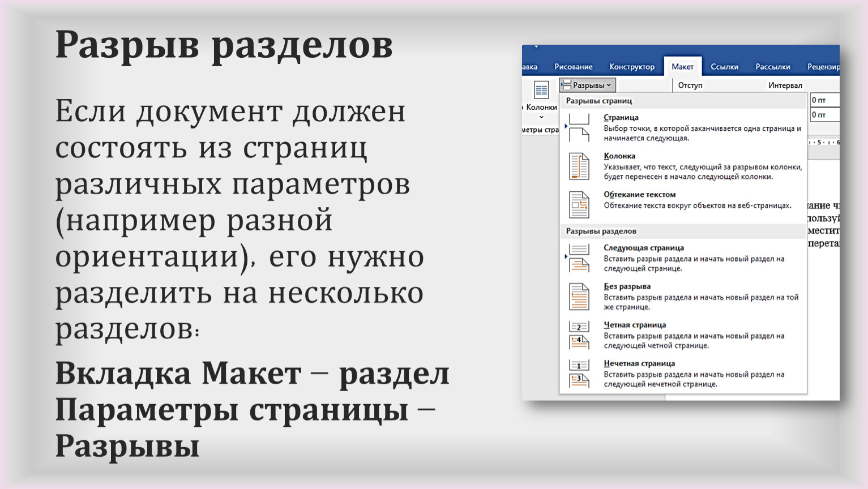The width and height of the screenshot is (868, 489).
Task: Click the bottom 0 пт indent field
Action: [824, 115]
